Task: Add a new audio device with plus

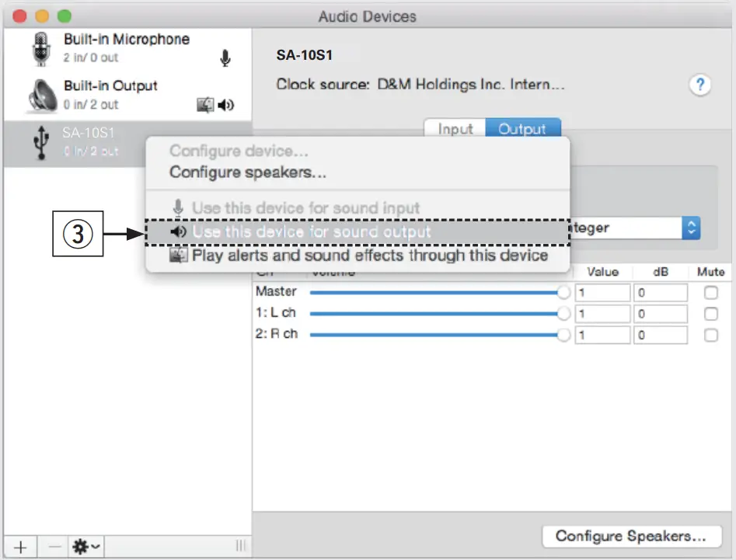Action: point(20,547)
